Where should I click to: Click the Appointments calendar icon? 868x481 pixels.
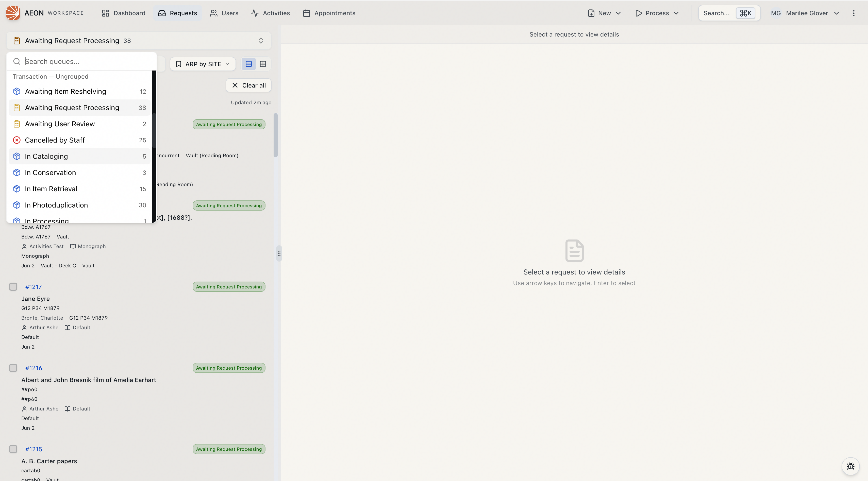(306, 13)
